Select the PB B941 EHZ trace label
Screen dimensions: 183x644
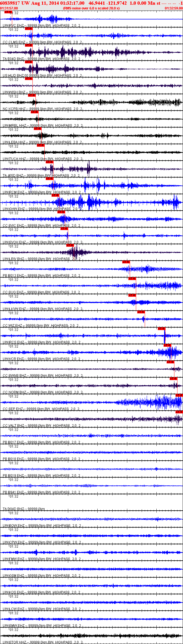click(x=42, y=492)
